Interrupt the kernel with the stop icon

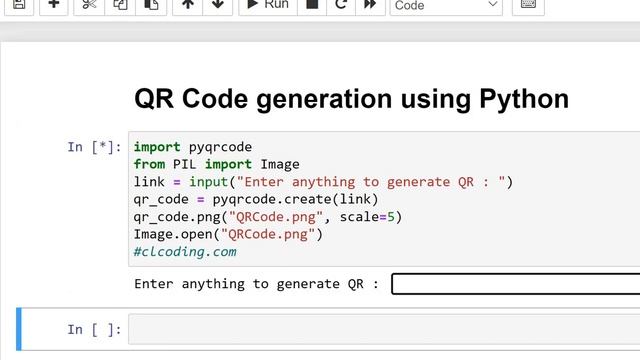click(x=312, y=5)
